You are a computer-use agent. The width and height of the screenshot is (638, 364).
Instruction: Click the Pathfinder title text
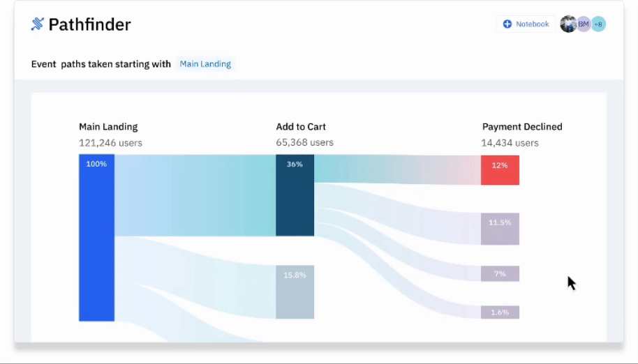[x=89, y=25]
